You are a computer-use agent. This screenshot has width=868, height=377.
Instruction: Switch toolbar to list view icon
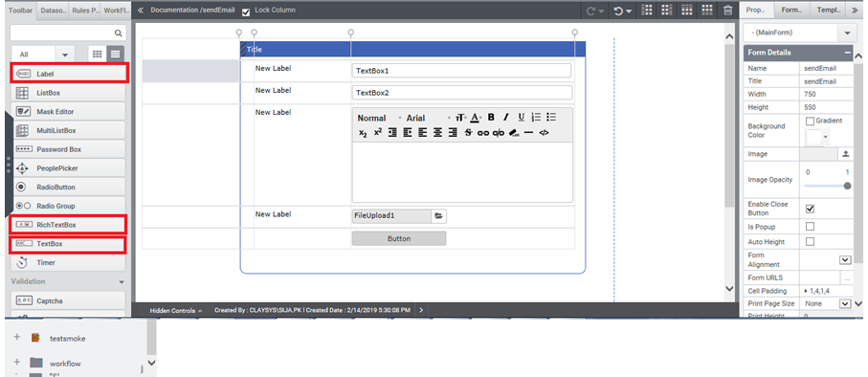click(x=115, y=55)
